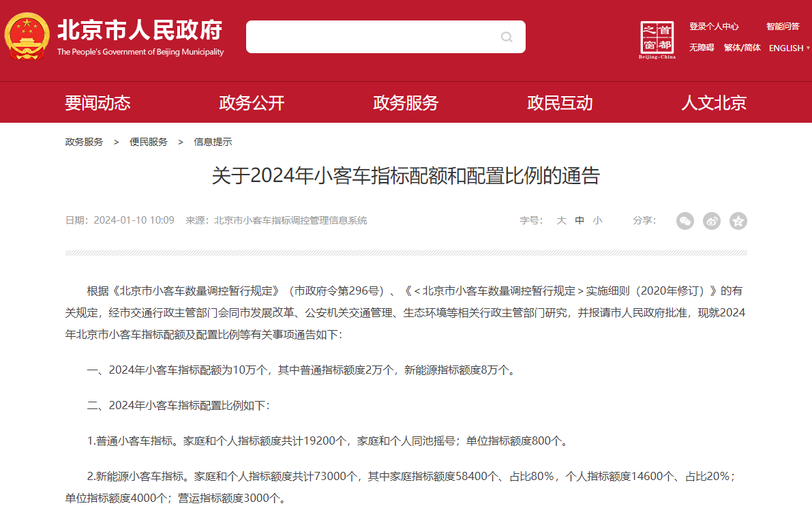Viewport: 812px width, 508px height.
Task: Click the national emblem logo
Action: coord(28,35)
